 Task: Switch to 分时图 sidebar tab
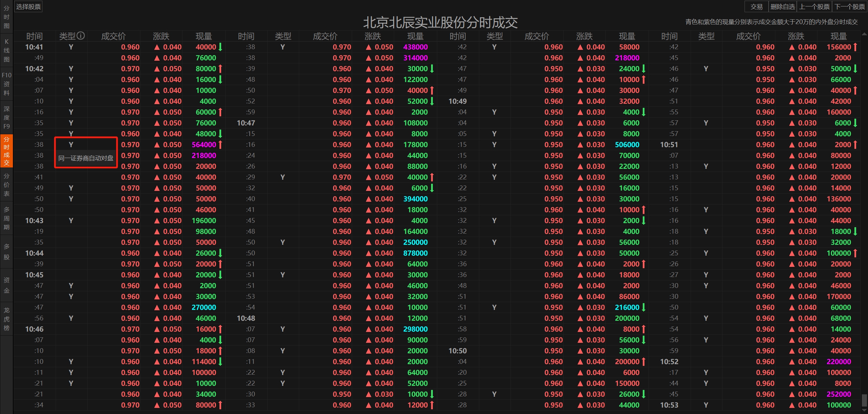pos(6,17)
